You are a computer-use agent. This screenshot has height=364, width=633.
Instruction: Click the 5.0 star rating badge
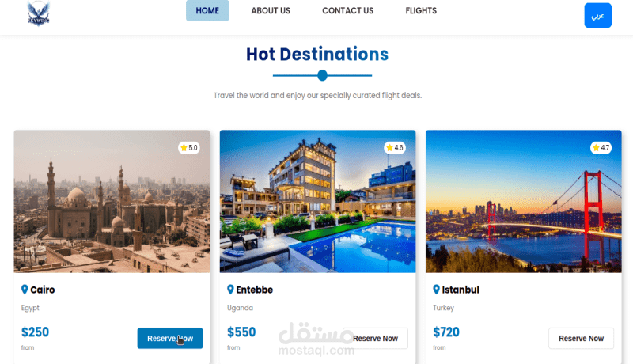pos(189,148)
